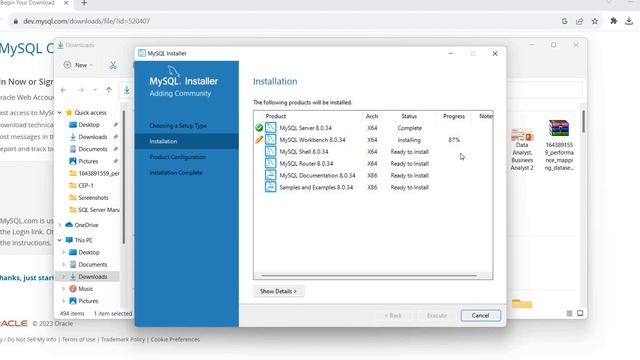
Task: Select Choosing a Setup Type step
Action: [x=178, y=126]
